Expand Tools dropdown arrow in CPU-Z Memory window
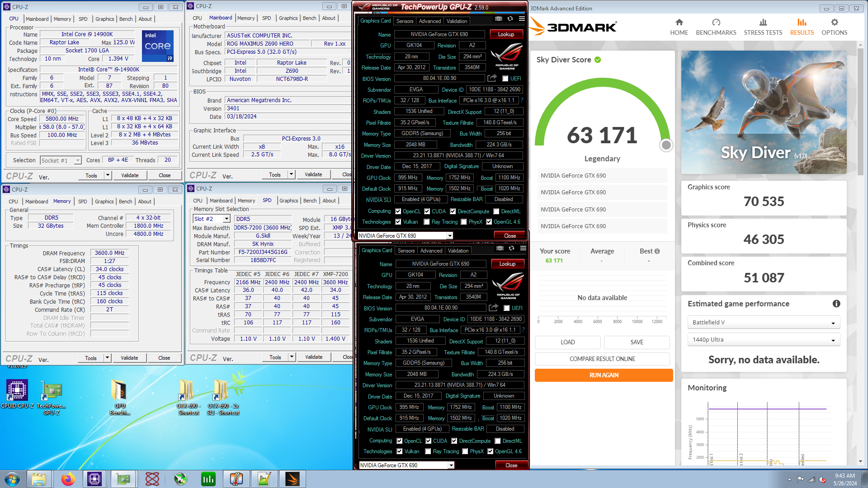This screenshot has height=488, width=868. coord(107,358)
